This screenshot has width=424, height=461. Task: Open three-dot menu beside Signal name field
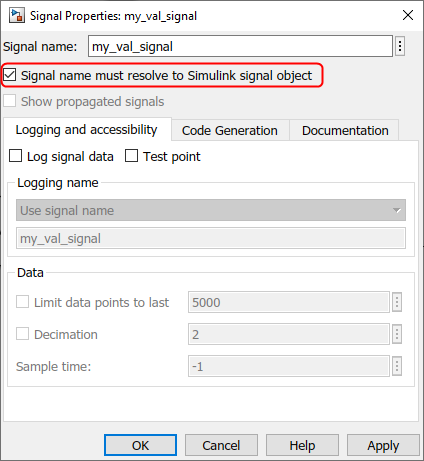[400, 46]
